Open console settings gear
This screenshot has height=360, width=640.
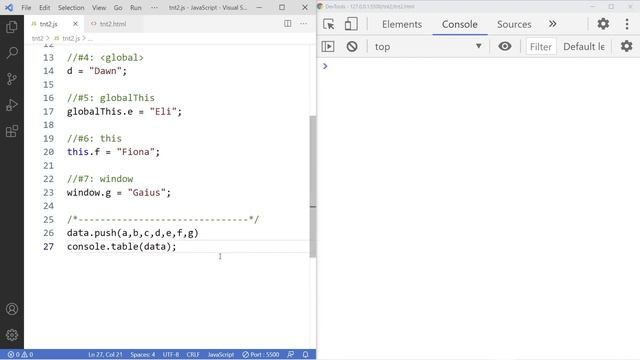627,46
